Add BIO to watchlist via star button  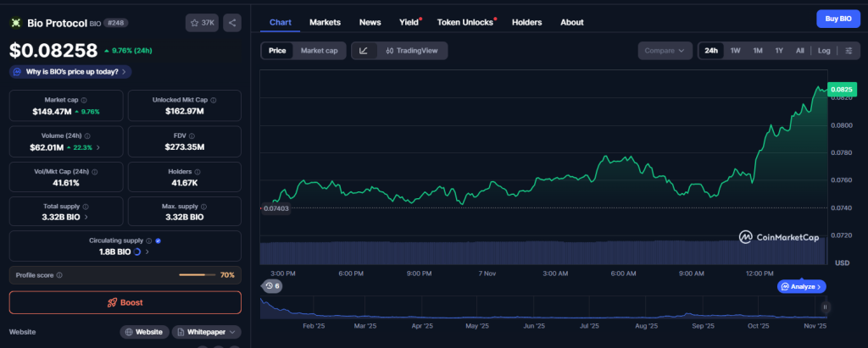[x=201, y=23]
